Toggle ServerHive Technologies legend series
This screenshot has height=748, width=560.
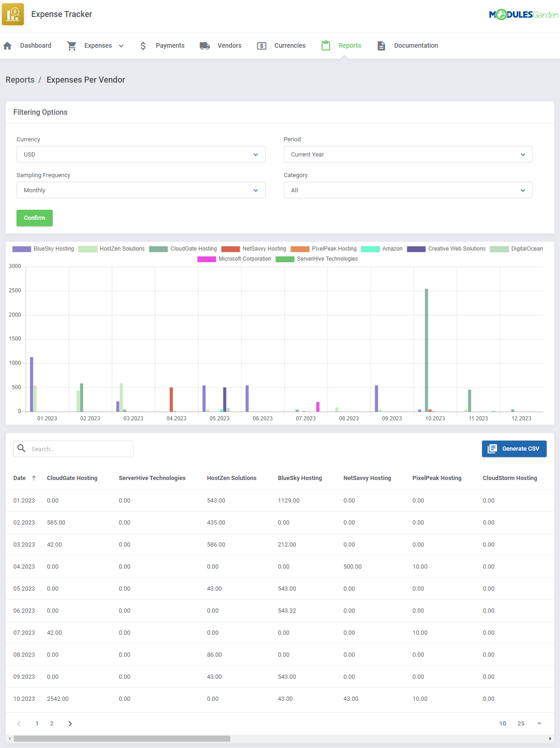point(317,259)
